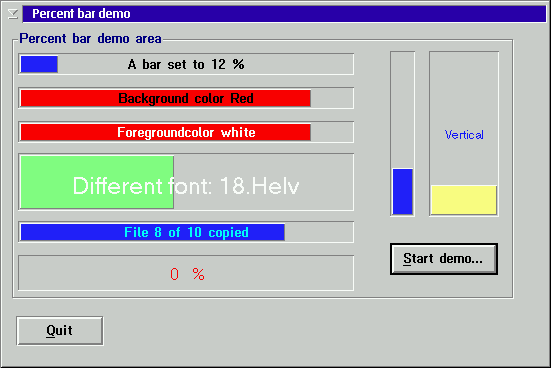Select the 'Background color Red' percent bar

point(186,98)
